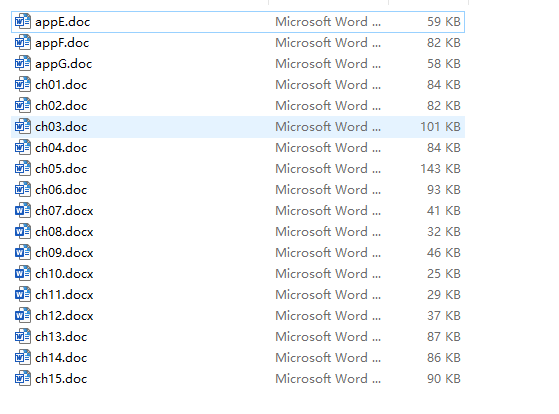Image resolution: width=559 pixels, height=414 pixels.
Task: Select the icon beside ch05.doc
Action: (x=22, y=169)
